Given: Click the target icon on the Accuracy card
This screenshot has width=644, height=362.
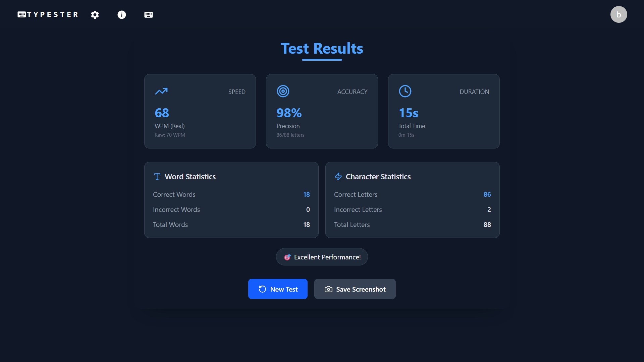Looking at the screenshot, I should click(x=283, y=91).
